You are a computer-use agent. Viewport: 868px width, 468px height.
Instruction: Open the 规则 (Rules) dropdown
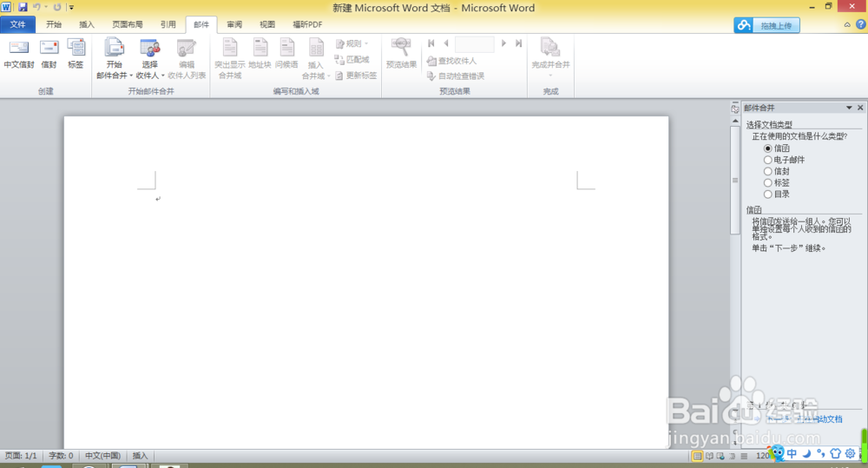click(x=352, y=43)
